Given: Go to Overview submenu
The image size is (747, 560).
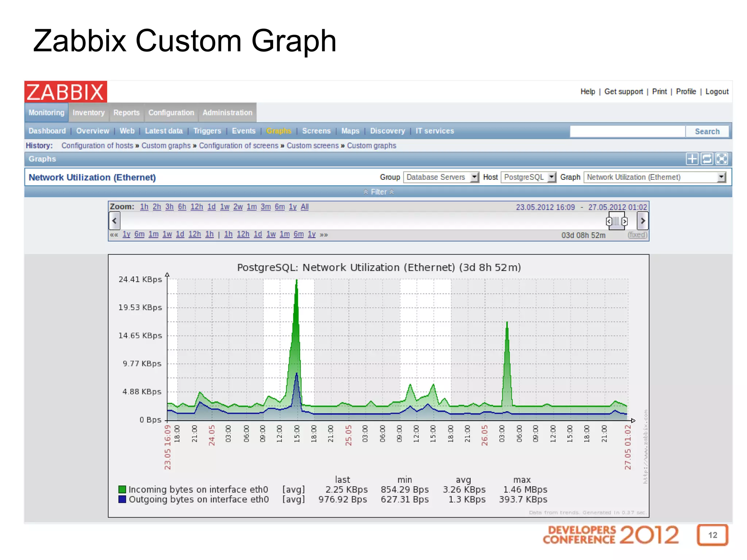Looking at the screenshot, I should (x=93, y=131).
